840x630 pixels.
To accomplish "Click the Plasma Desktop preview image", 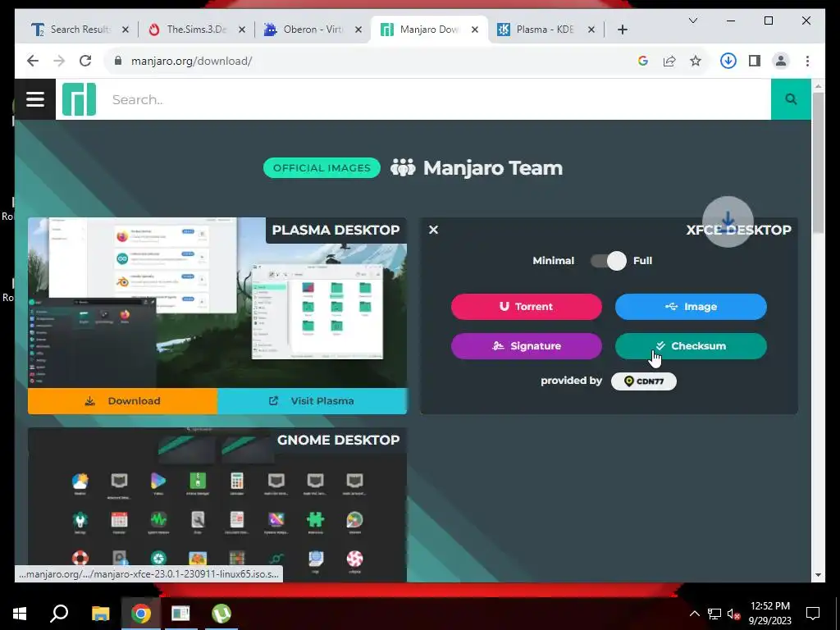I will [217, 303].
